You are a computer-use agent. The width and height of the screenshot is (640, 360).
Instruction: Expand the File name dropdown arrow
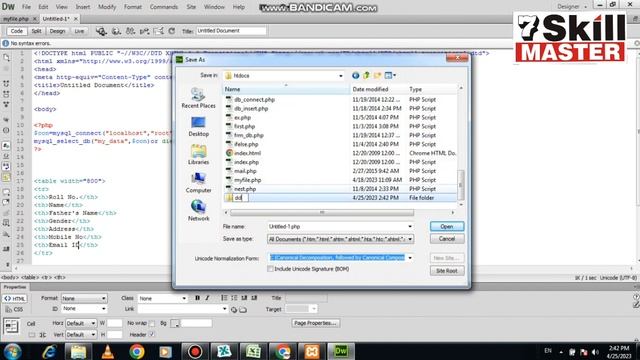(410, 227)
